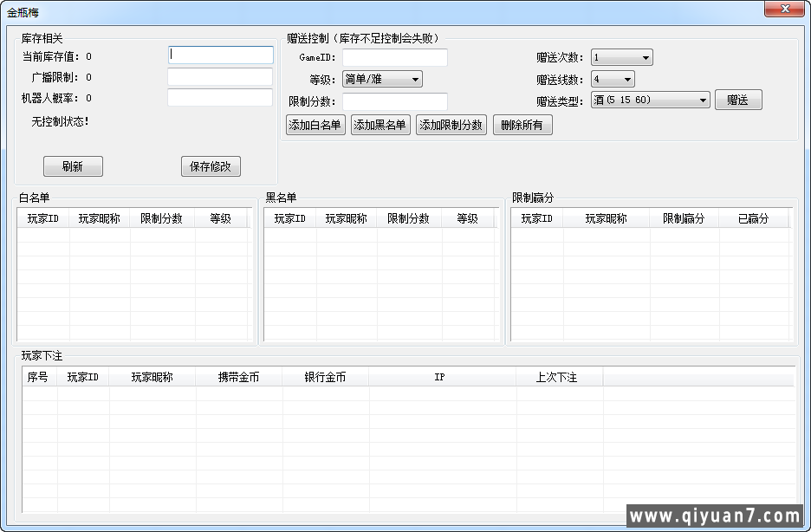Viewport: 811px width, 532px height.
Task: Click the 广播限制 text box
Action: coord(220,77)
